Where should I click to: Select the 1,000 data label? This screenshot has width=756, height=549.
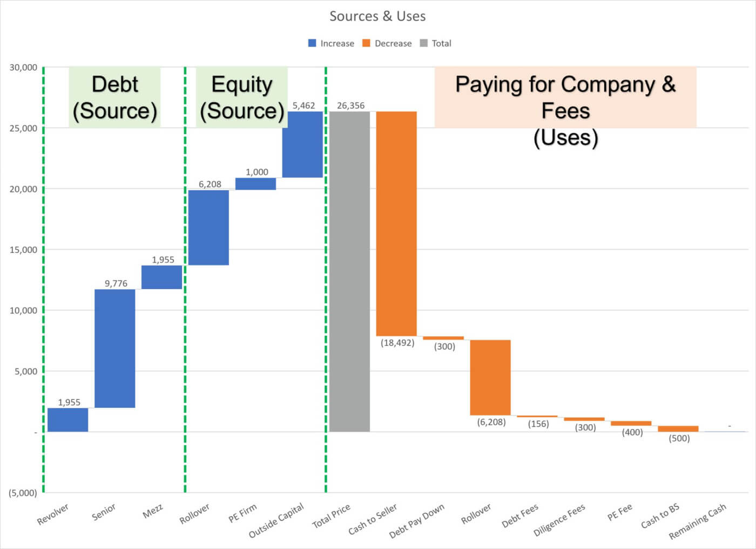click(257, 172)
